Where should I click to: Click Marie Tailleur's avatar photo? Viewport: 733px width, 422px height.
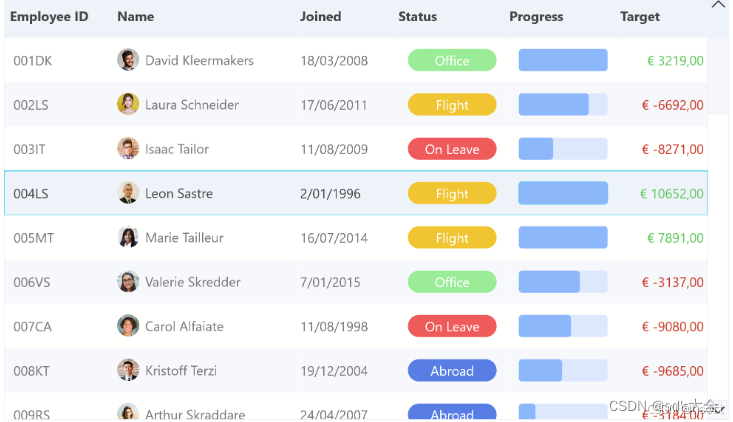pyautogui.click(x=128, y=238)
